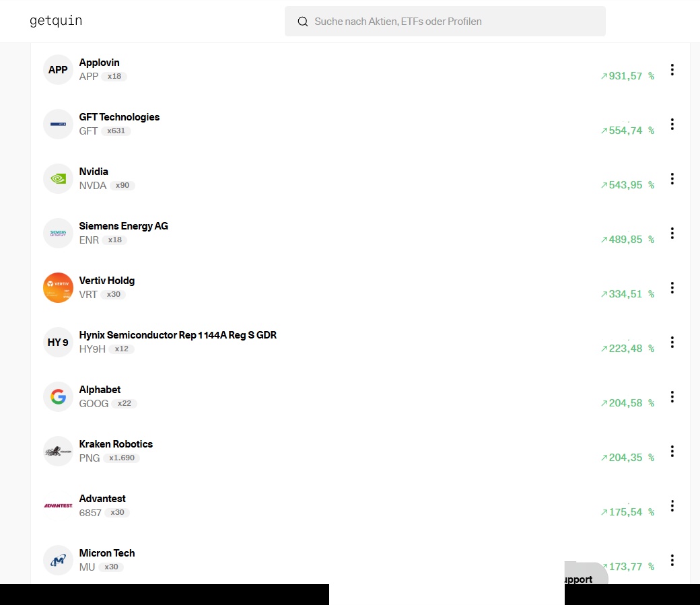Open more options for Hynix Semiconductor
Screen dimensions: 700x605
[672, 343]
